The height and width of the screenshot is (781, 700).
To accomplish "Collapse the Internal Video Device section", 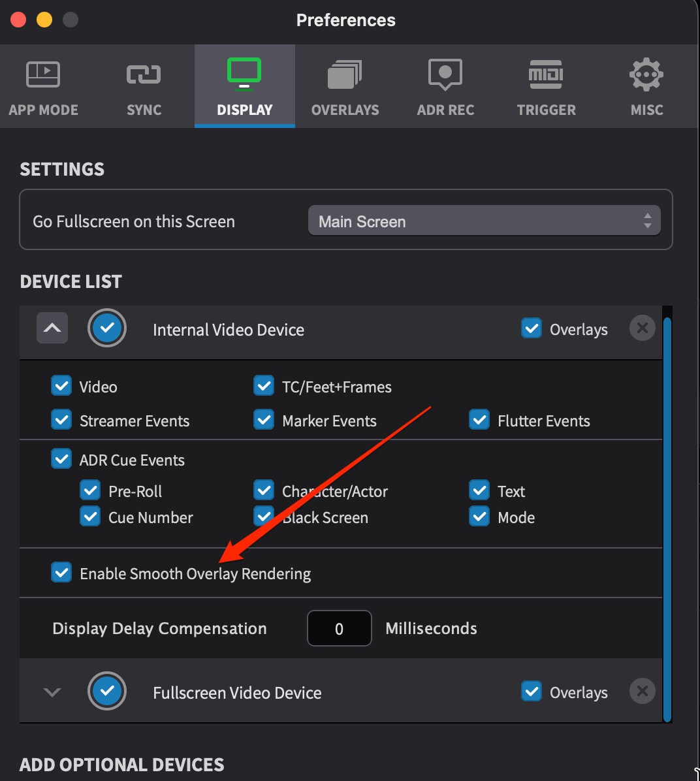I will 52,328.
